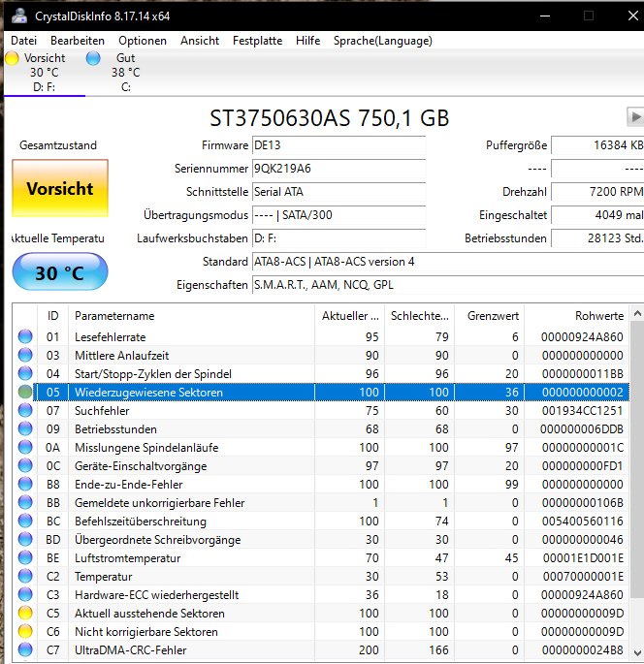This screenshot has height=664, width=644.
Task: Select the blue Gut disk C: status orb
Action: tap(93, 58)
